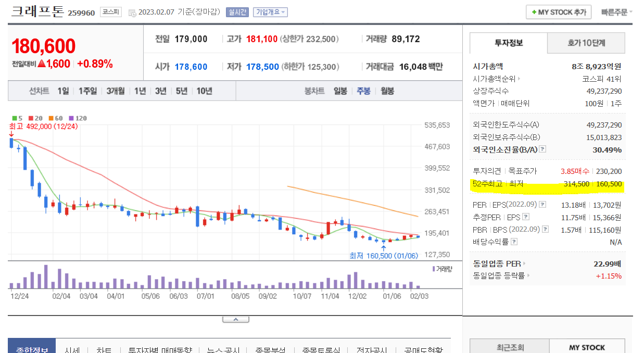The width and height of the screenshot is (644, 353).
Task: Select the 1일 line chart period
Action: click(63, 91)
